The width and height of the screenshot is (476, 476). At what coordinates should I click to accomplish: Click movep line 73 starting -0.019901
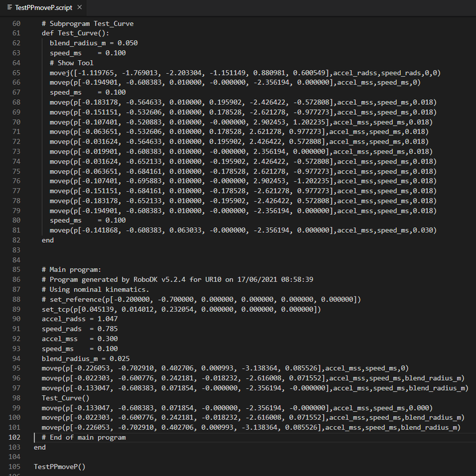(241, 152)
